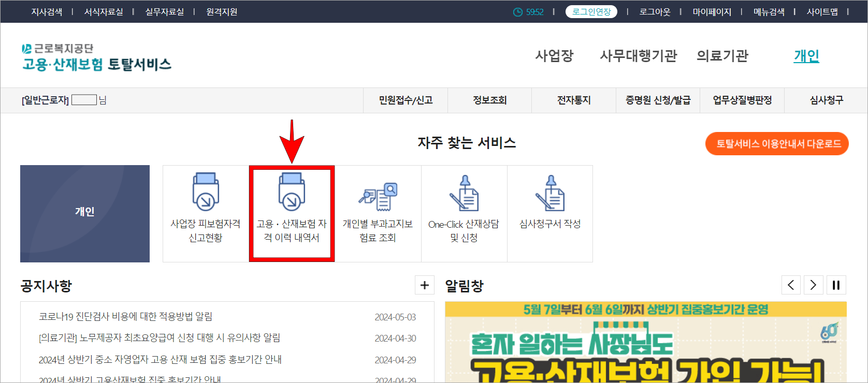Open notice 코로나19 진단검사 비용에 대한 적용방법 알림
The height and width of the screenshot is (383, 868).
[125, 317]
